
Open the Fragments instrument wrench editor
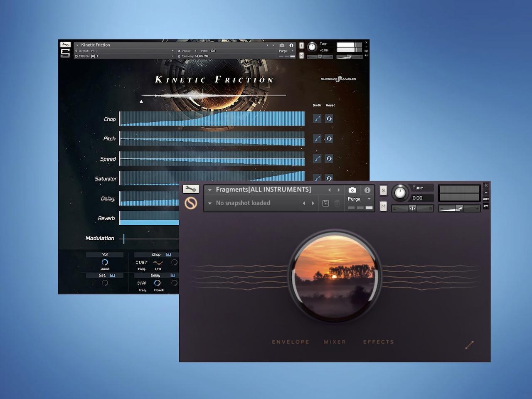191,189
